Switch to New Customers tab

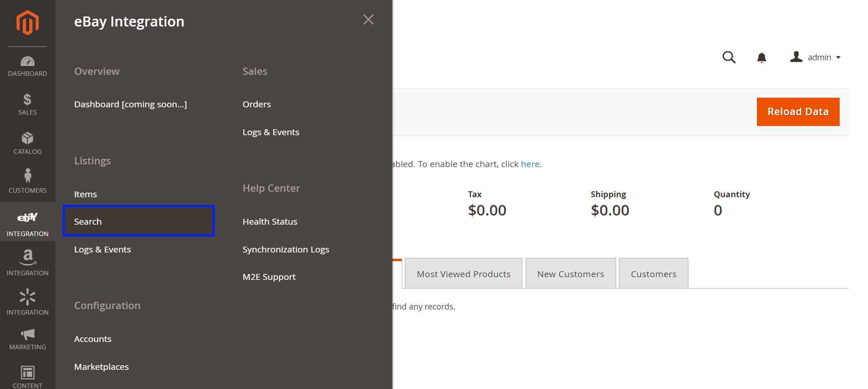pyautogui.click(x=570, y=274)
